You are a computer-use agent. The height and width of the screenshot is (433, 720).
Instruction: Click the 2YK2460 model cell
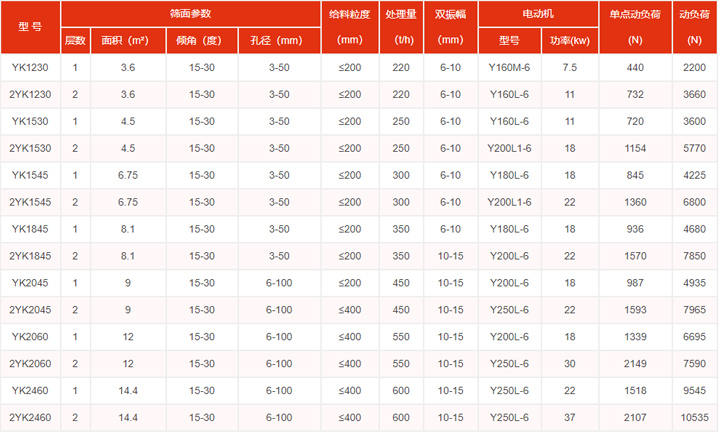click(x=30, y=417)
